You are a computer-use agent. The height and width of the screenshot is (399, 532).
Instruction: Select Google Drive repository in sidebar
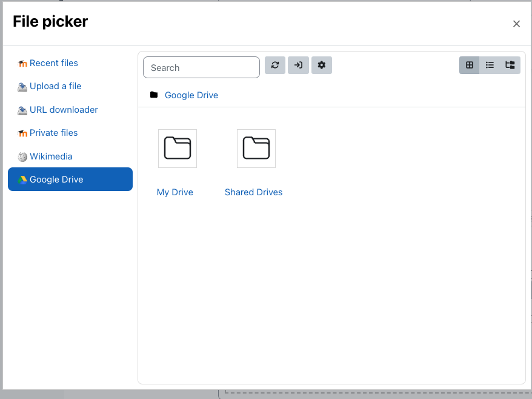70,179
